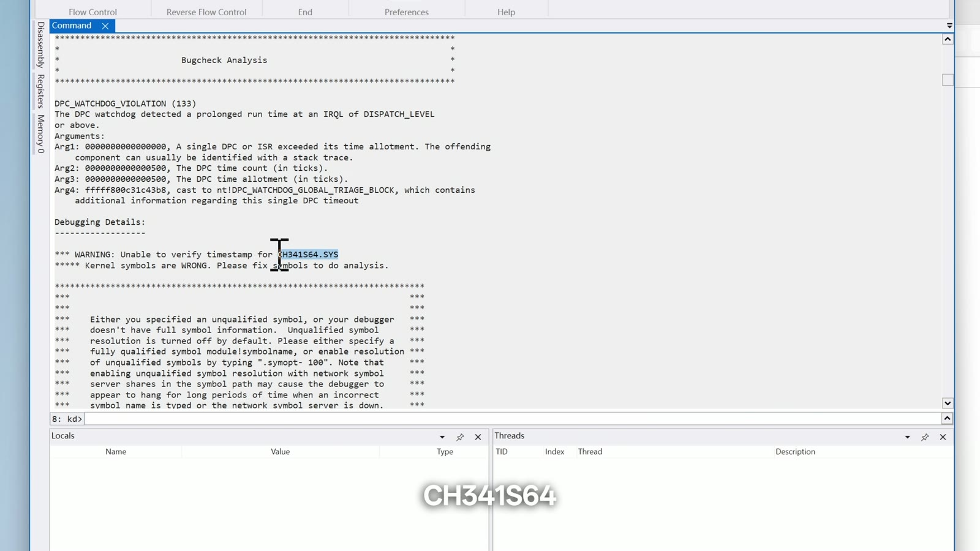Open the Command window options dropdown arrow
This screenshot has height=551, width=980.
click(x=949, y=26)
